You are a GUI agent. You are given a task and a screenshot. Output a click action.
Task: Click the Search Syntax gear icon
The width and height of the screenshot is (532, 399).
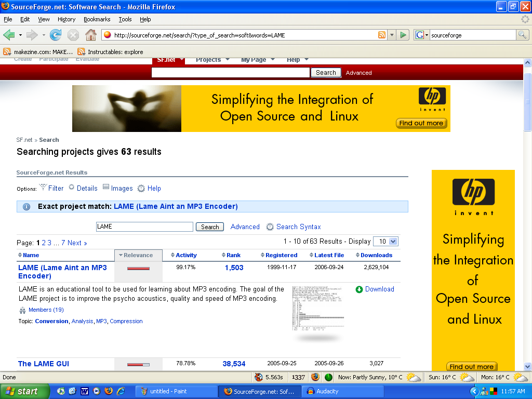point(270,227)
